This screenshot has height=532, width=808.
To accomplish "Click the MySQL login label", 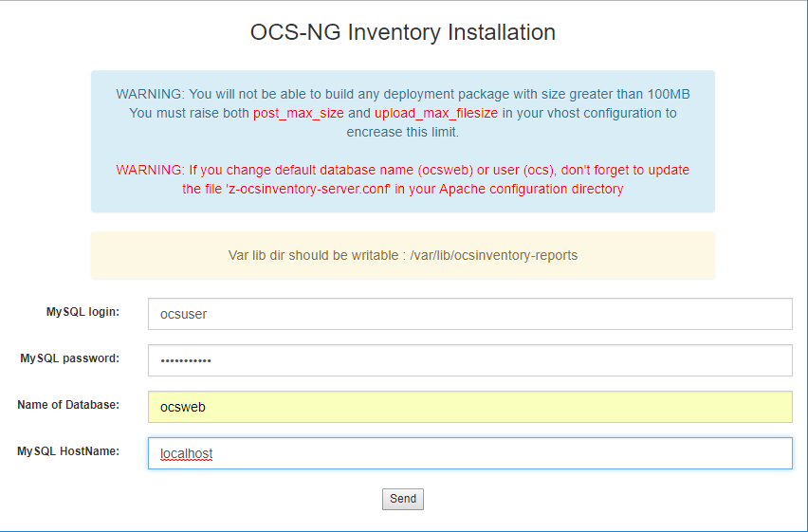I will 83,312.
